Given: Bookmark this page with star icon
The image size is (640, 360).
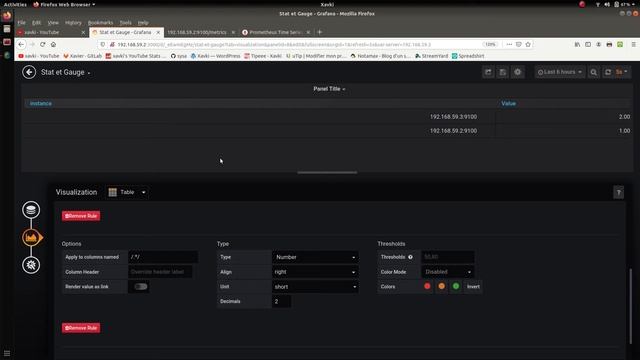Looking at the screenshot, I should (x=528, y=44).
